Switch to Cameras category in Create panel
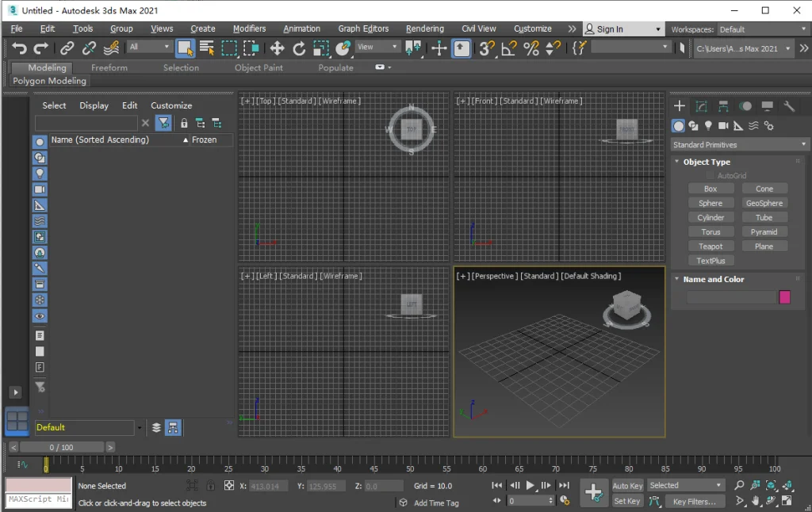812x512 pixels. [723, 126]
